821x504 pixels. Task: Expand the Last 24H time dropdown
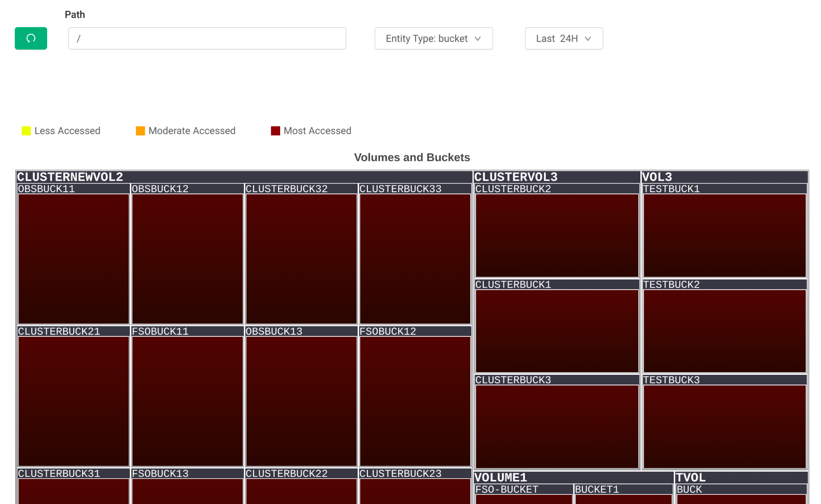[x=563, y=38]
